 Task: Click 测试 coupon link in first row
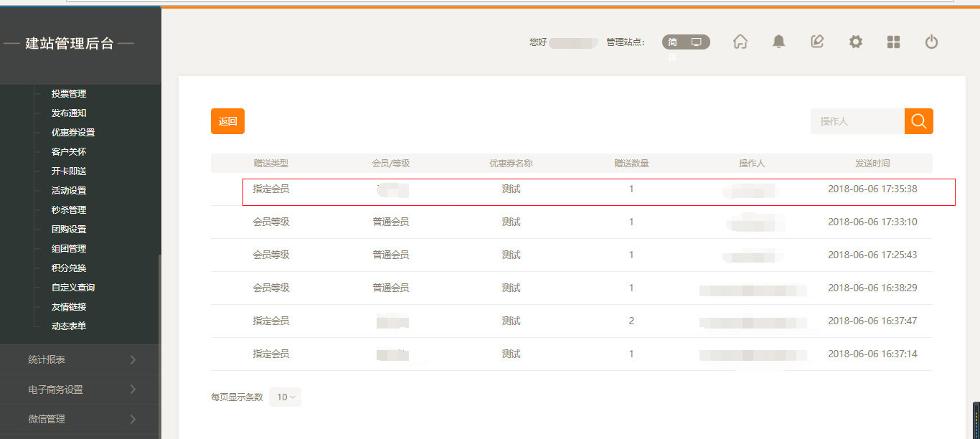(511, 189)
